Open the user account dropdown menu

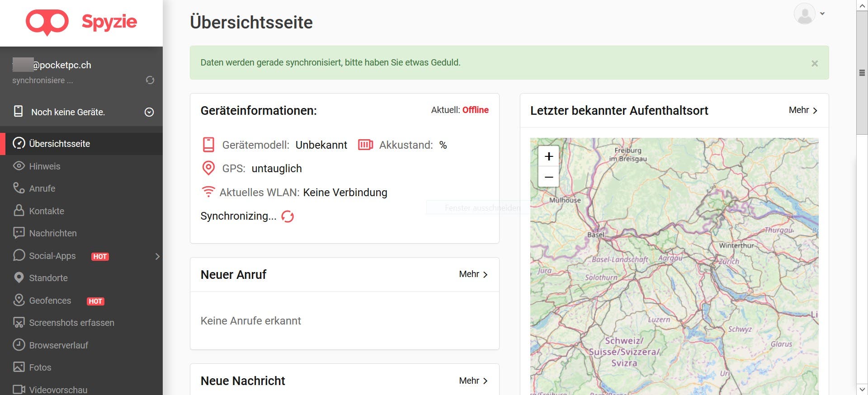coord(810,14)
